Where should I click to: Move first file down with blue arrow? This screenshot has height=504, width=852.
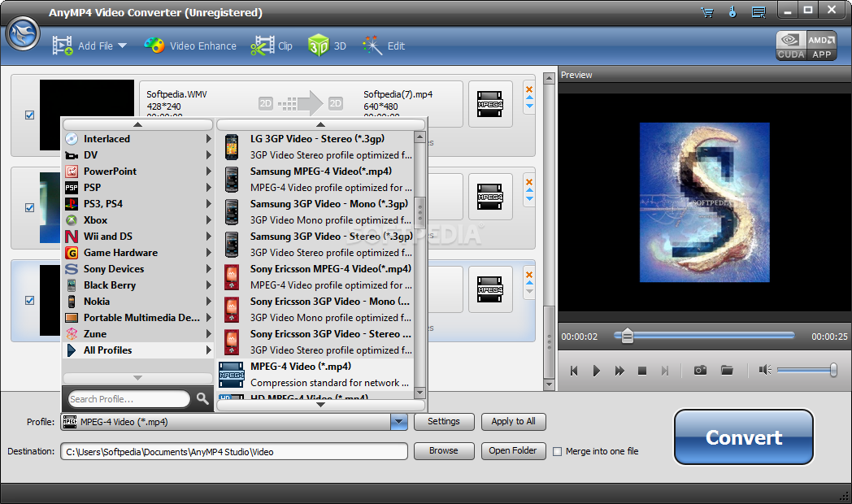529,106
